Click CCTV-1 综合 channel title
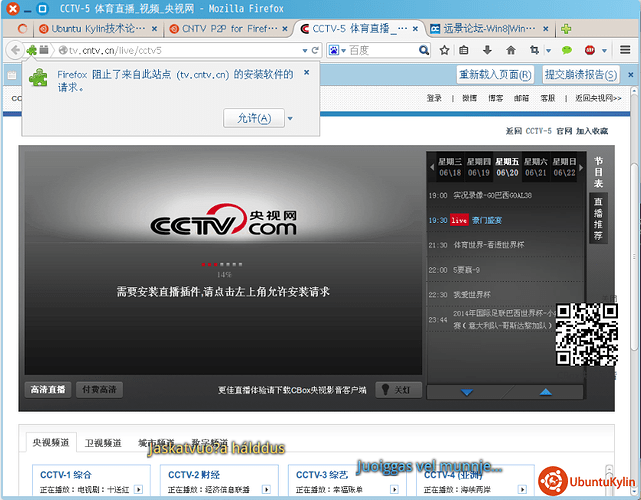The image size is (641, 500). coord(66,475)
